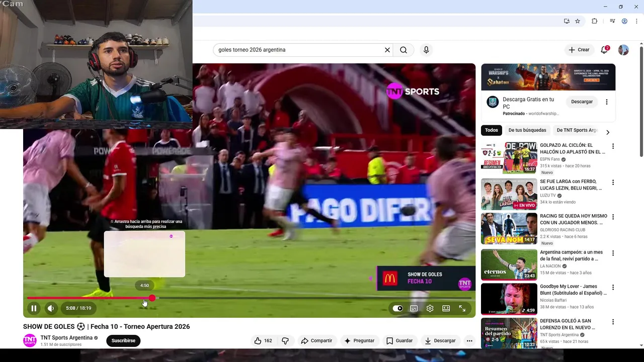644x362 pixels.
Task: Open the browser media controls icon
Action: 612,21
